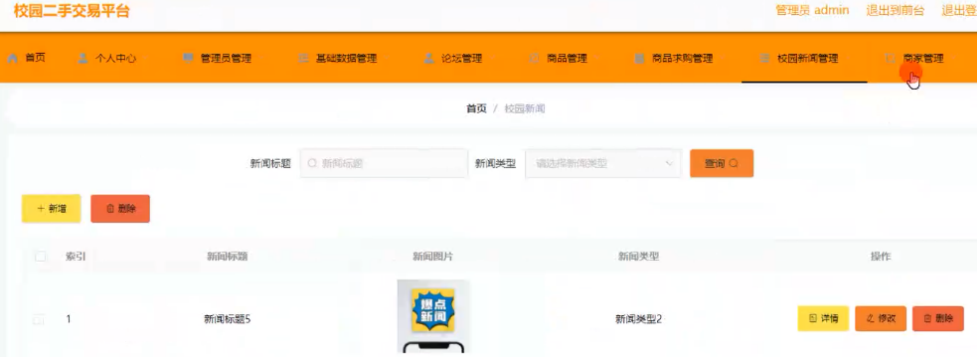Click the yellow 新增 button

(x=51, y=209)
